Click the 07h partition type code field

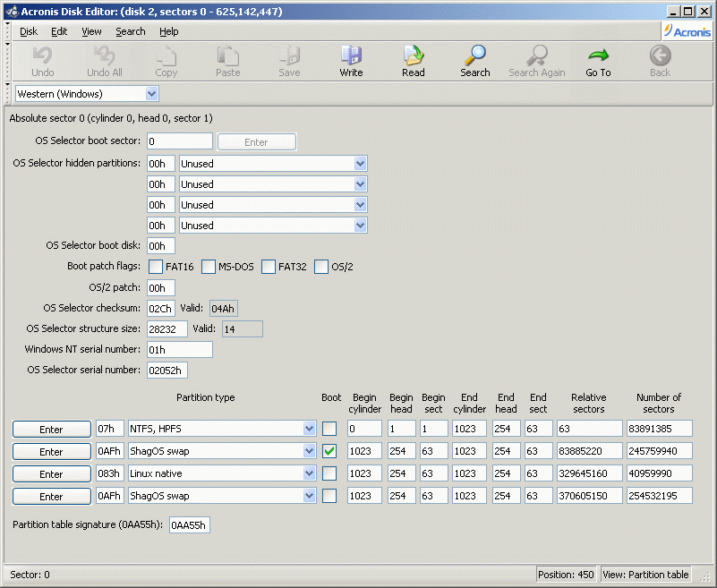pos(110,429)
